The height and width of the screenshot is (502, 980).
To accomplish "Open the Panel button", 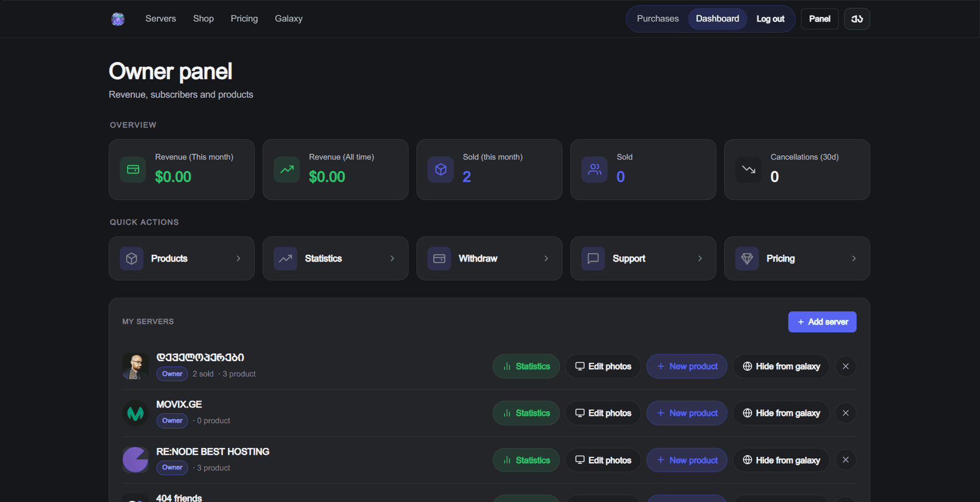I will (819, 19).
